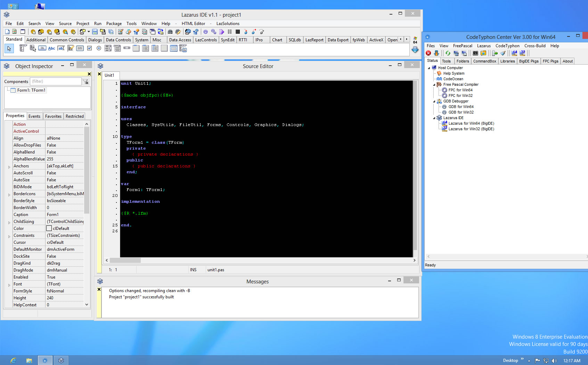The height and width of the screenshot is (365, 588).
Task: Click the red X stop icon in CodeTyphon Center
Action: click(428, 53)
